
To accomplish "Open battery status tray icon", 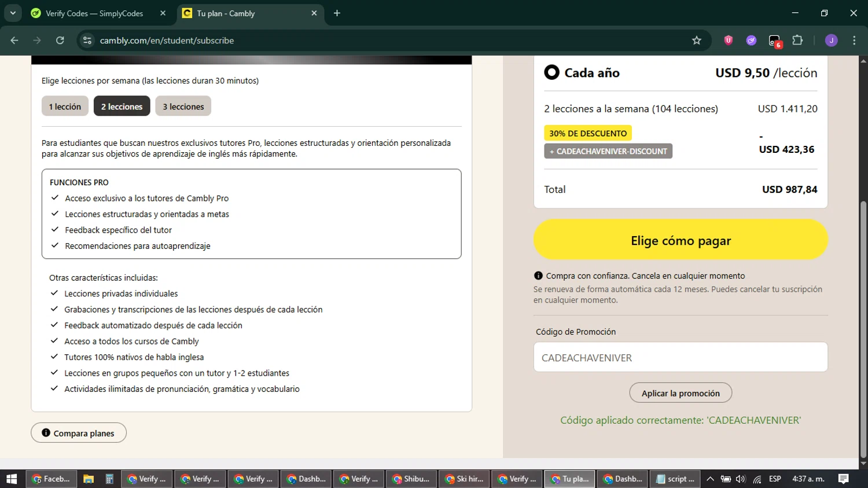I will [x=726, y=479].
